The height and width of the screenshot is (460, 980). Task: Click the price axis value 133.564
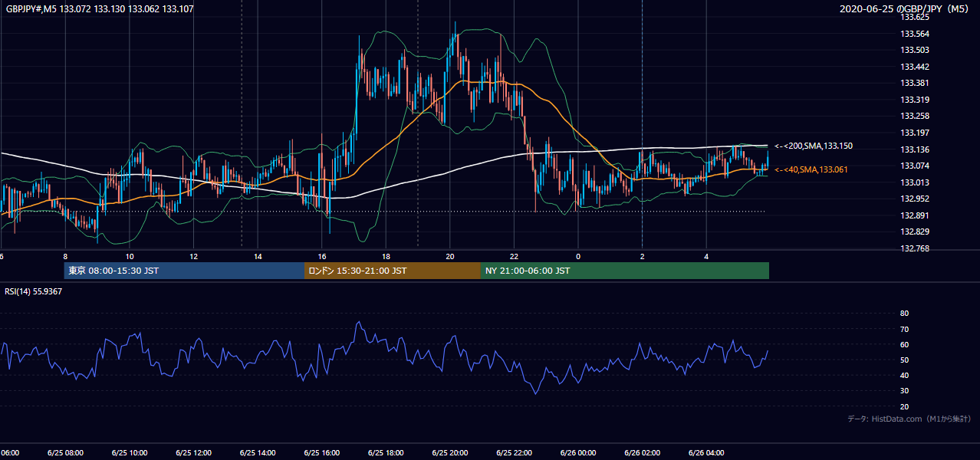[915, 34]
